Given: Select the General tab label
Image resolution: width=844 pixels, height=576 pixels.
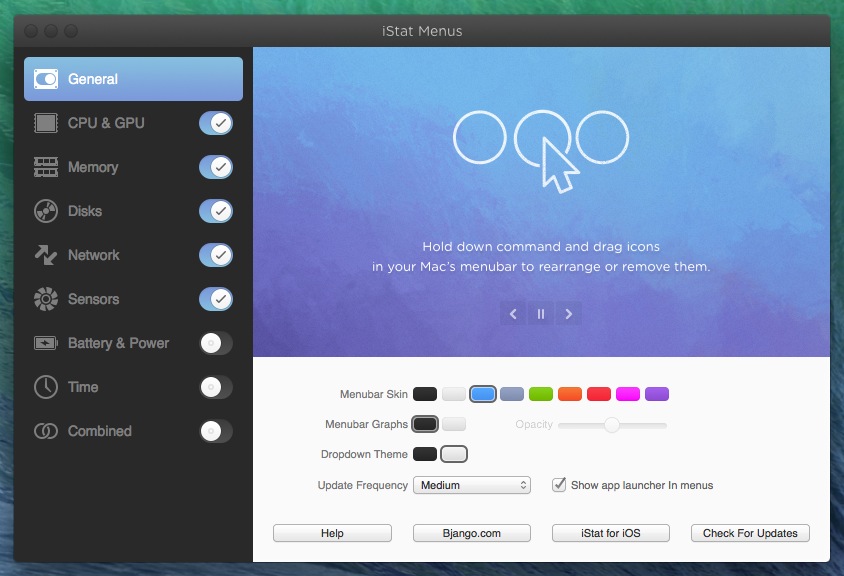Looking at the screenshot, I should (93, 79).
